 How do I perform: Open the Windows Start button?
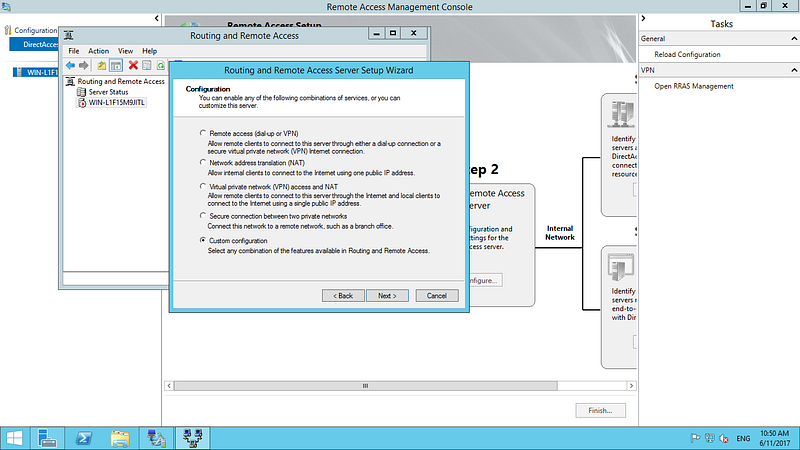coord(14,438)
